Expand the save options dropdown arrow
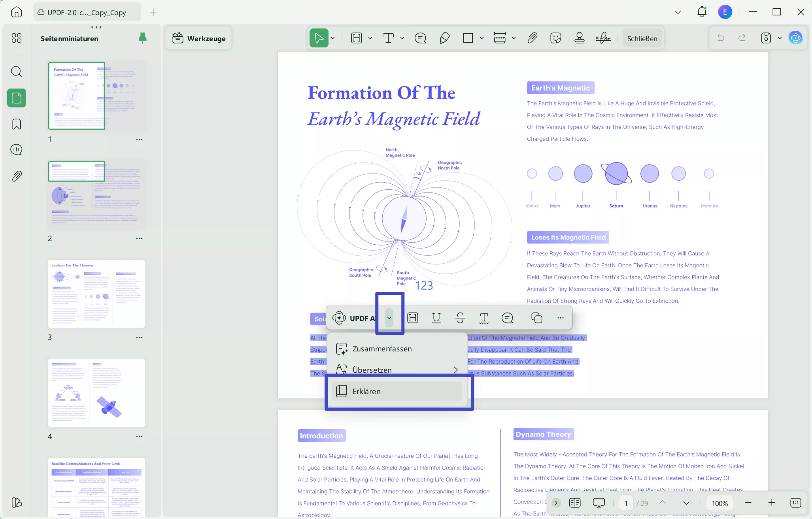The height and width of the screenshot is (519, 812). (x=780, y=38)
